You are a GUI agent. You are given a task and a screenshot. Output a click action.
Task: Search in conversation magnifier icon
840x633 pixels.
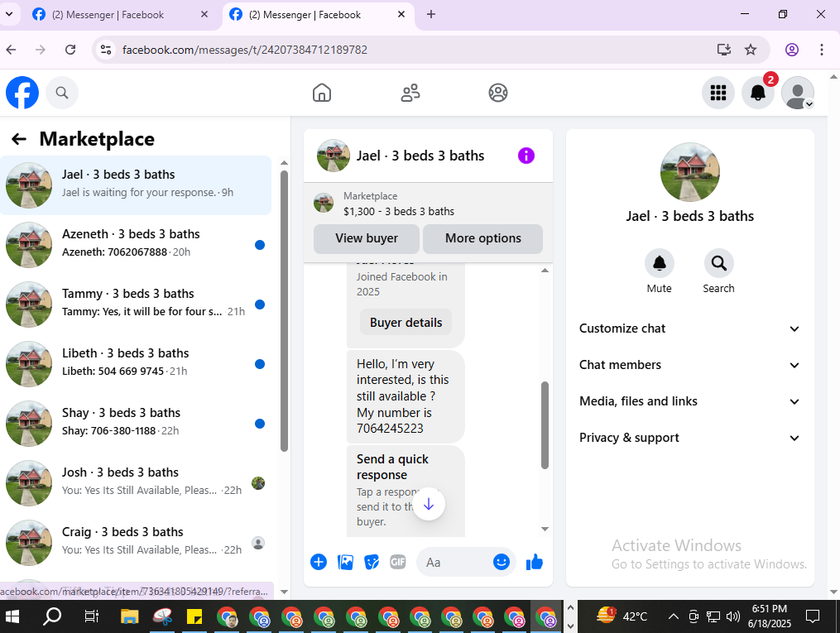(718, 263)
